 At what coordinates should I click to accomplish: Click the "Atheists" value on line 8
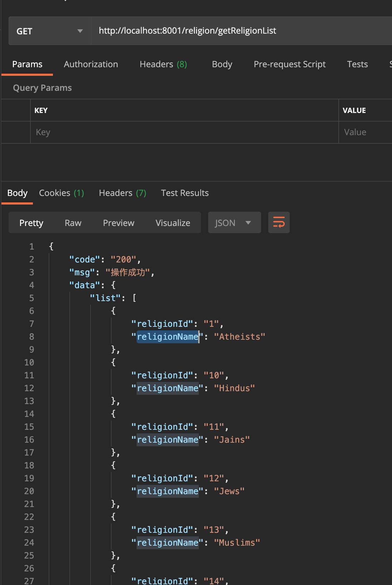tap(240, 336)
